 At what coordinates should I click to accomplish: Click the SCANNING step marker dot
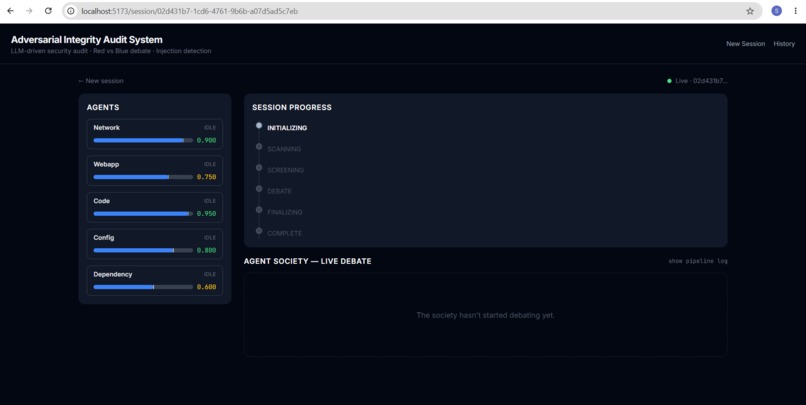pyautogui.click(x=259, y=146)
